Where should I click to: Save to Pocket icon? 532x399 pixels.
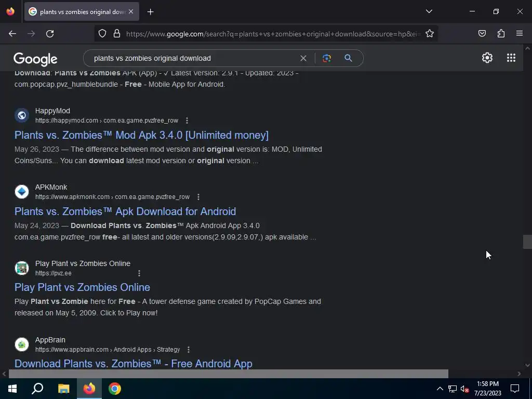(482, 34)
